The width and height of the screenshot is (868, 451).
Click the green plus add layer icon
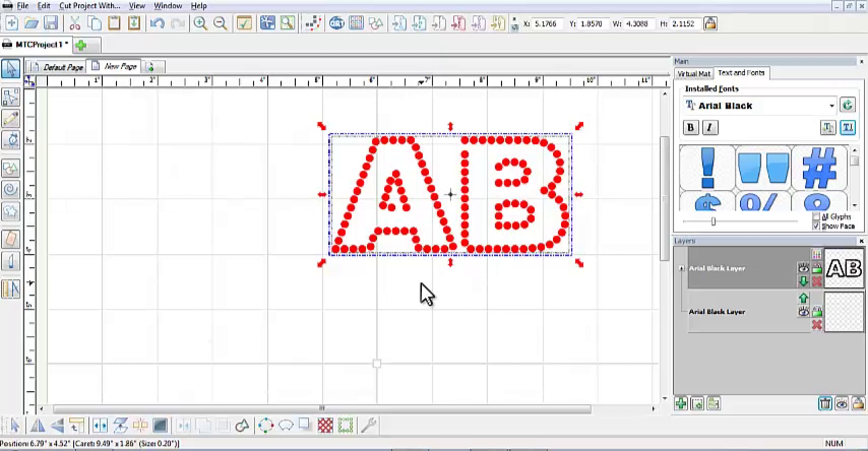(x=681, y=403)
